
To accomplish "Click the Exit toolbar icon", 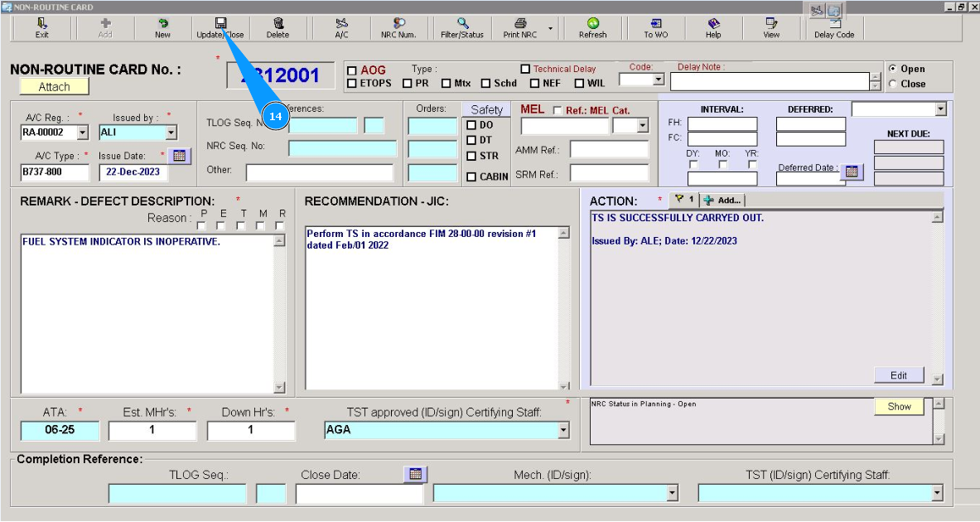I will [x=42, y=24].
